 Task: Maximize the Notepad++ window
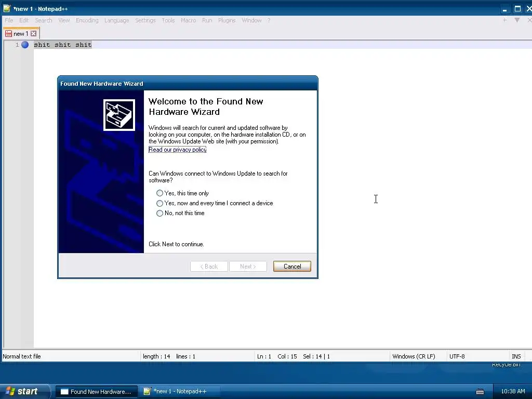[x=517, y=9]
